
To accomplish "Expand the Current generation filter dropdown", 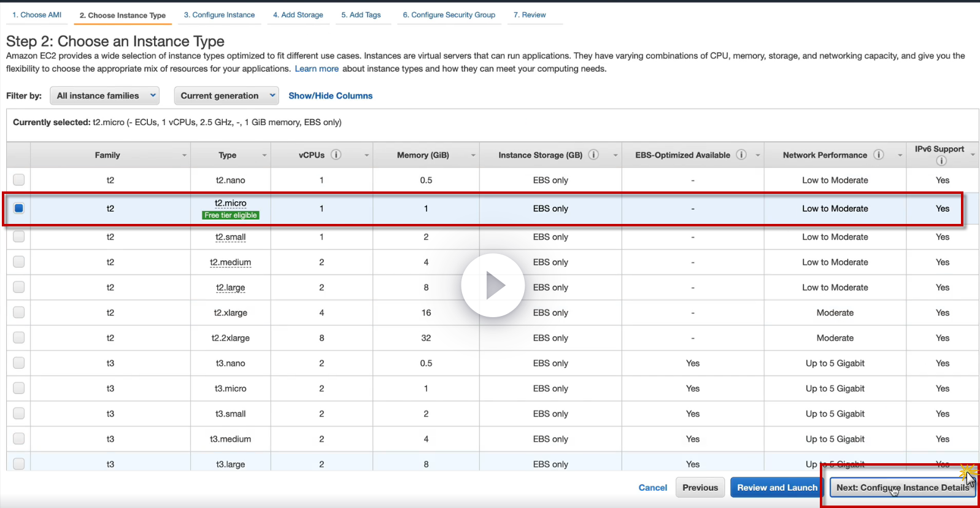I will click(x=226, y=96).
